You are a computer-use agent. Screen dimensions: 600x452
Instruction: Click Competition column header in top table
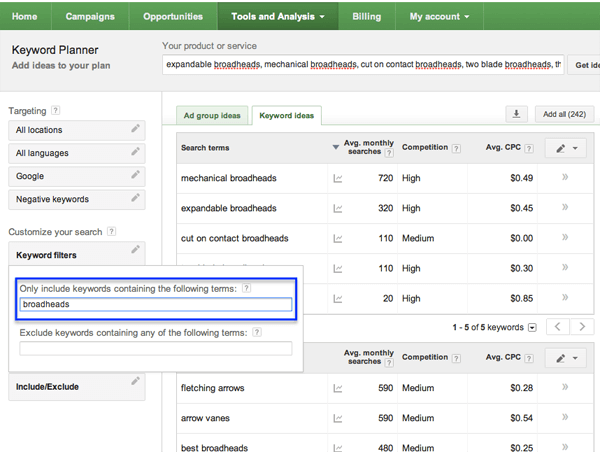(425, 147)
